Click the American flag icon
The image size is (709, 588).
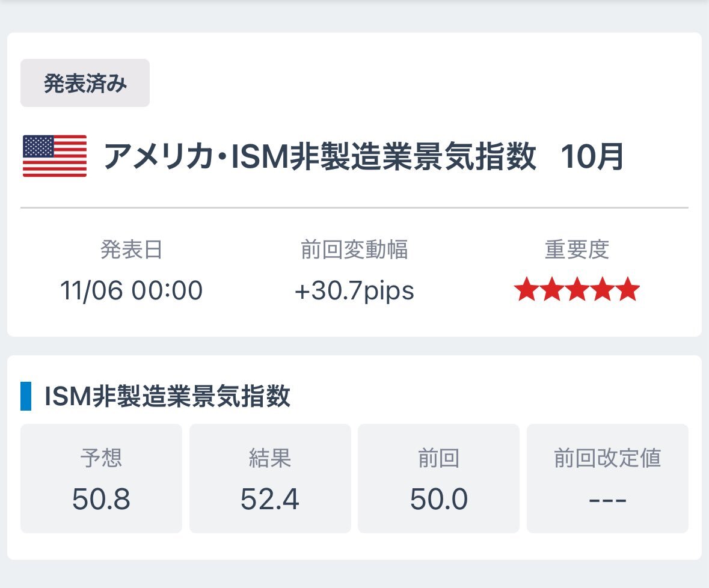click(x=55, y=156)
